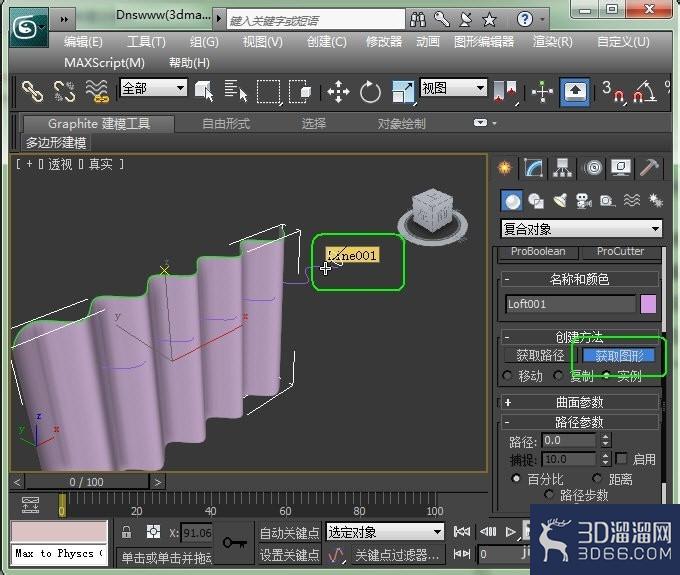680x575 pixels.
Task: Click the 自动关键点 button
Action: [x=290, y=533]
